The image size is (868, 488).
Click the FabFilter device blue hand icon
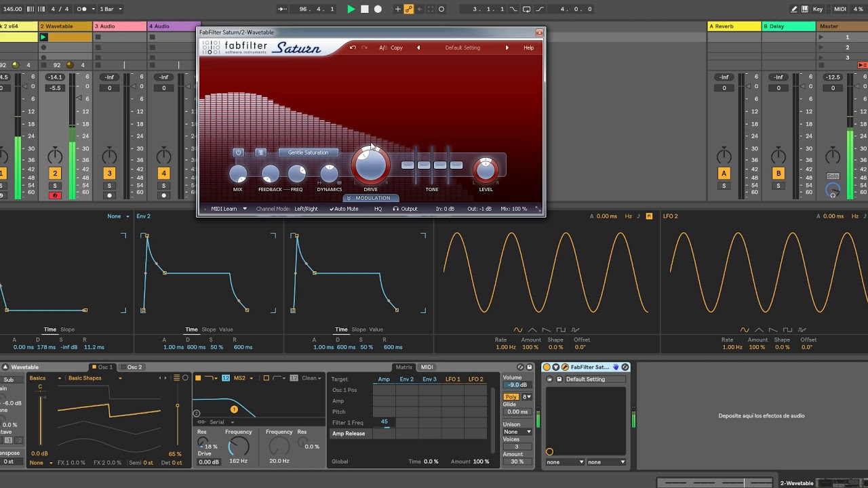tap(616, 367)
